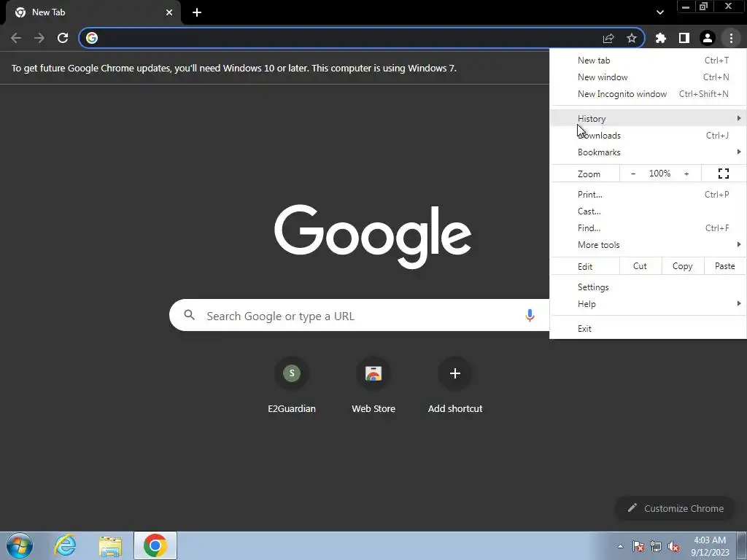Screen dimensions: 747x560
Task: Expand the History submenu
Action: pos(648,119)
